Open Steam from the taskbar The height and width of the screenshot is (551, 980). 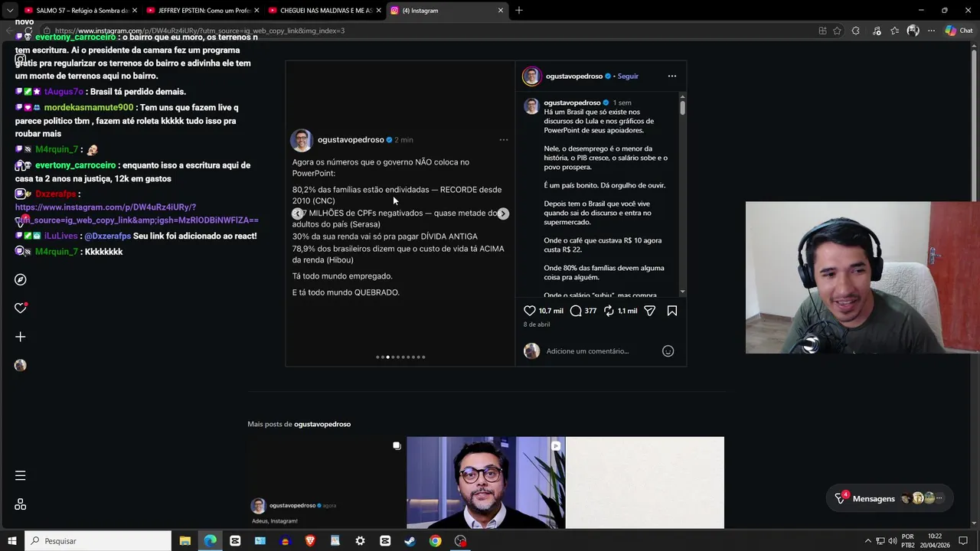(410, 541)
